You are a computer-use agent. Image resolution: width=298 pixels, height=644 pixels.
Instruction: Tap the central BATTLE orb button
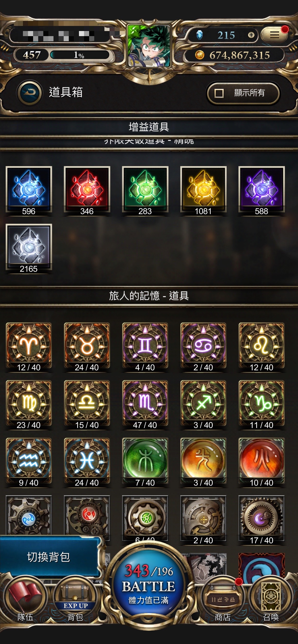pos(149,584)
